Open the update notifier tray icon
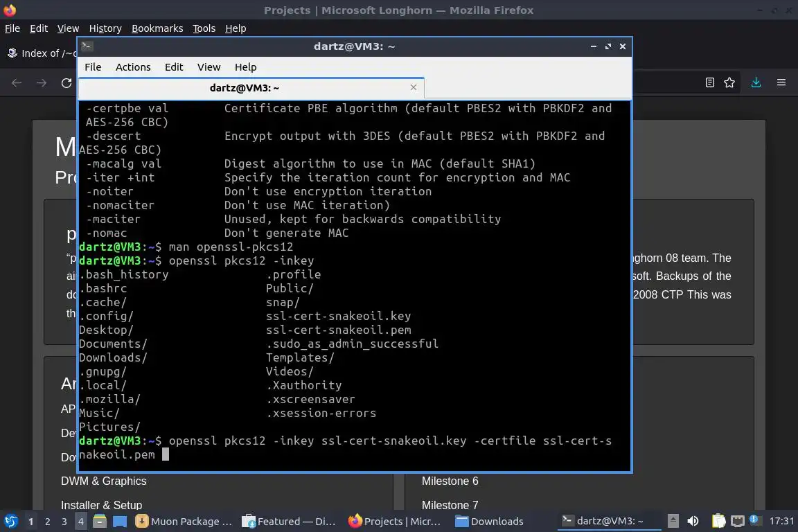Image resolution: width=798 pixels, height=532 pixels. pos(754,520)
